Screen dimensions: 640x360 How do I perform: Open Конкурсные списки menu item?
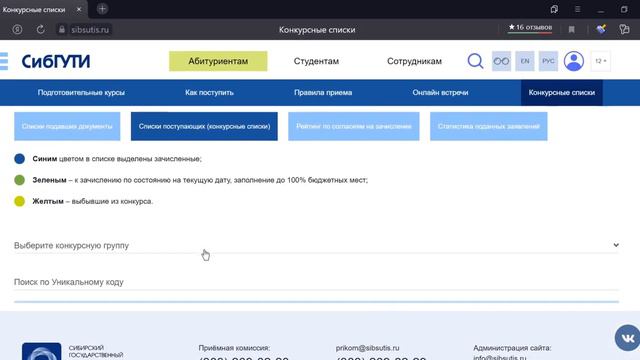coord(562,93)
